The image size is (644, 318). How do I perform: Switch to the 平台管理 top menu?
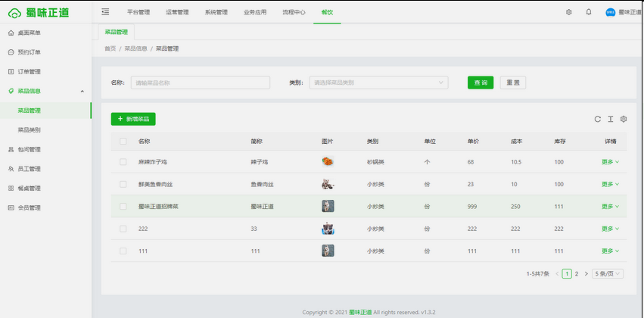click(138, 12)
